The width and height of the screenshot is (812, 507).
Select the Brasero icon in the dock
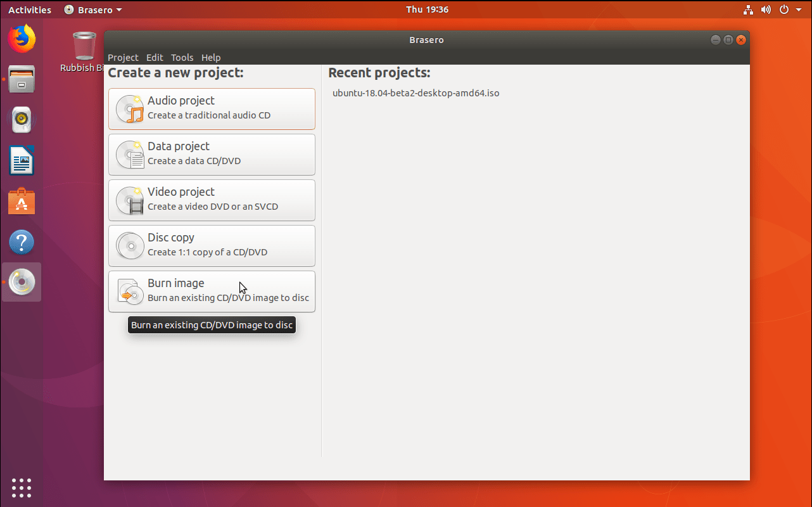click(22, 282)
